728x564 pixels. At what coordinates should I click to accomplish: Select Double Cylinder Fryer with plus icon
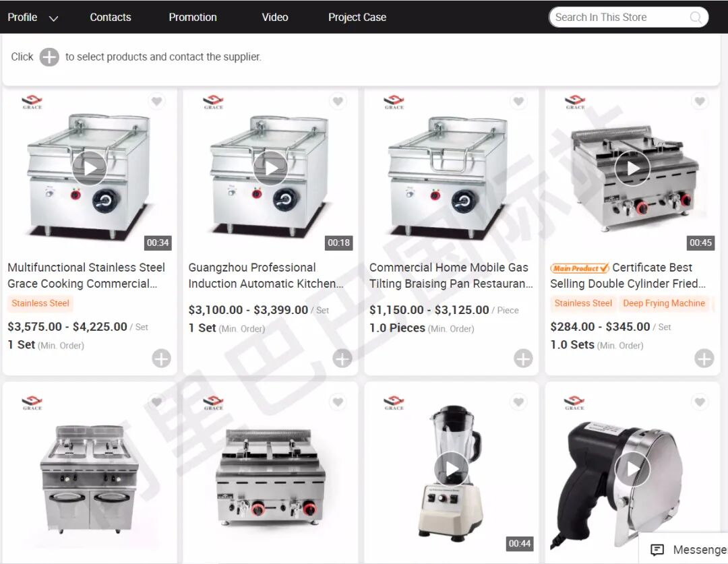(704, 358)
